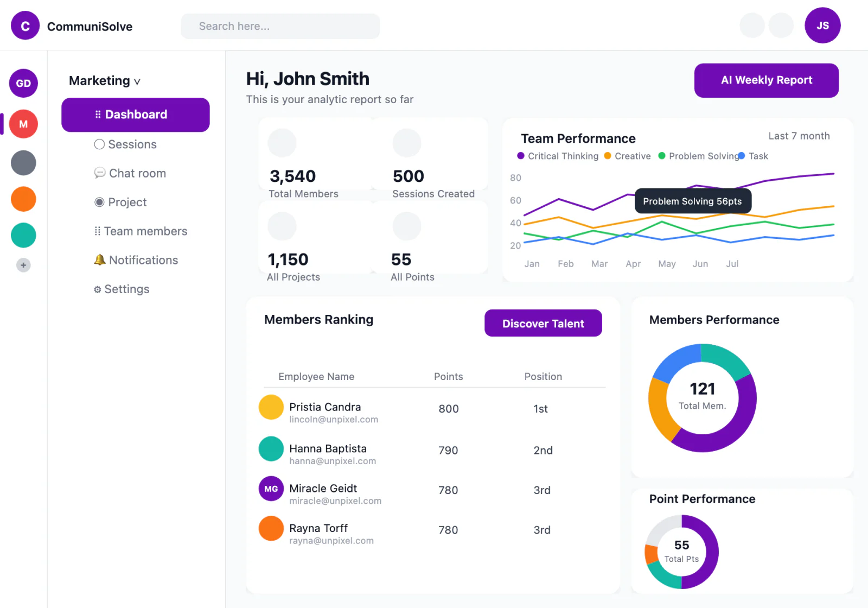The width and height of the screenshot is (868, 608).
Task: Open the Dashboard menu item
Action: pos(136,115)
